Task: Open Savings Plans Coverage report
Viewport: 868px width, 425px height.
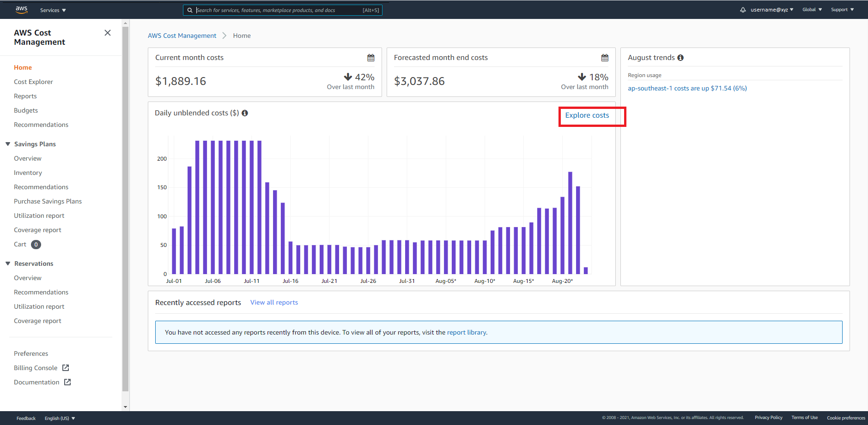Action: (x=37, y=230)
